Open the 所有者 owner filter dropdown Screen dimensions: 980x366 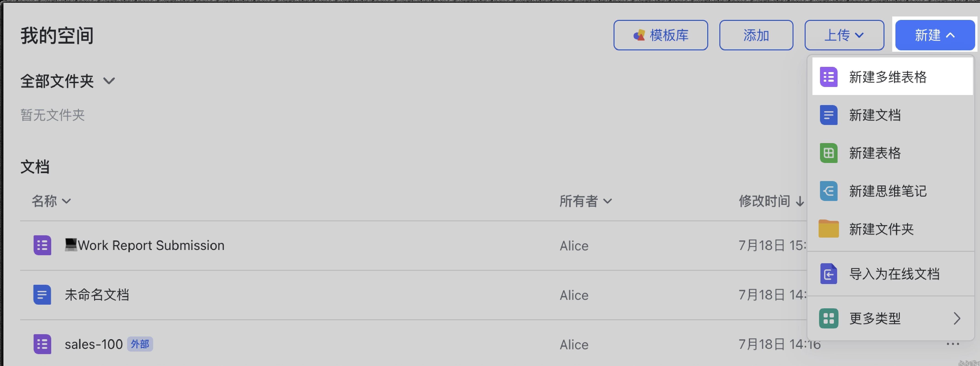click(585, 201)
